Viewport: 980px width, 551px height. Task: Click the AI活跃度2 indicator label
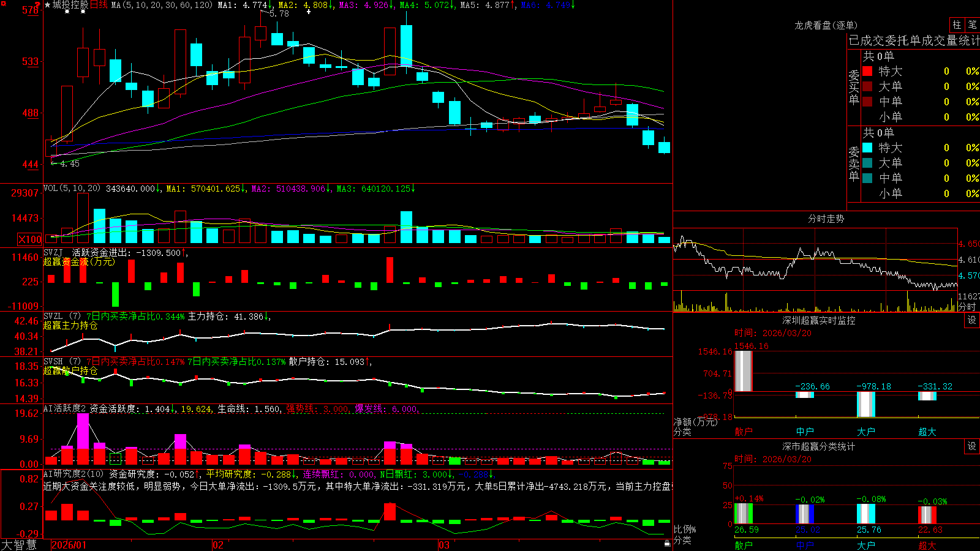(65, 408)
